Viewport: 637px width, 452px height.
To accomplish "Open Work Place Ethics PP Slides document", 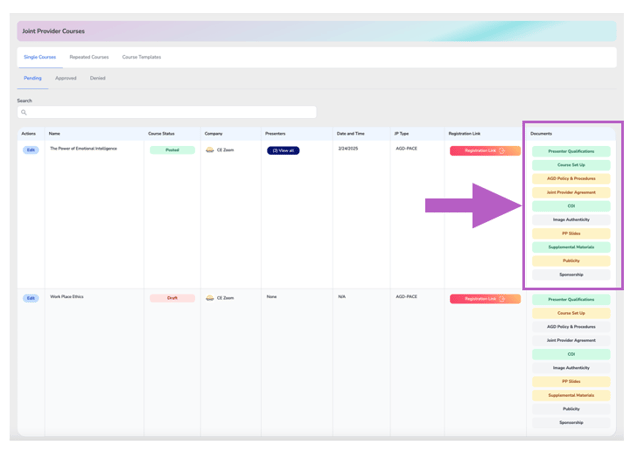I will (571, 382).
